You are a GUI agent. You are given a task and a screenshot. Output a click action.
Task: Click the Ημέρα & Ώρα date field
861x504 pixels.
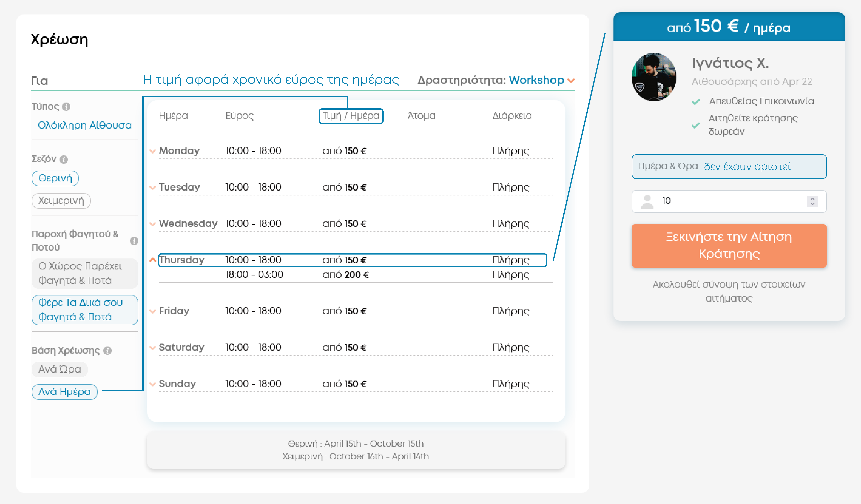729,167
